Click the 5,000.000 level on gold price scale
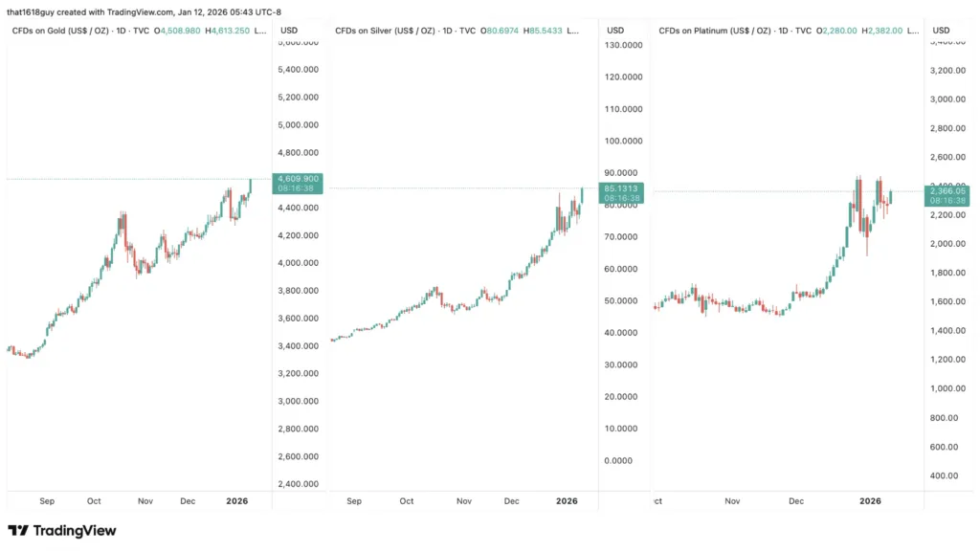Screen dimensions: 980x551 click(x=297, y=124)
